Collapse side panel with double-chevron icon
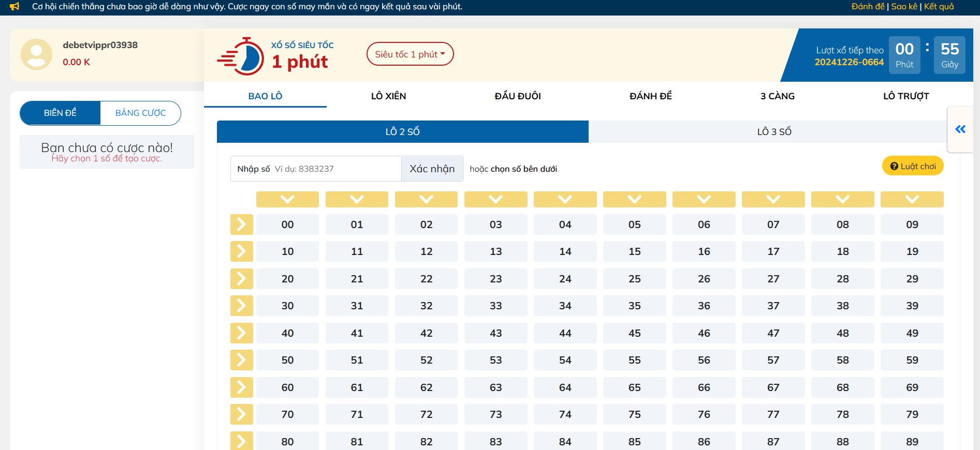Screen dimensions: 980x450 (960, 129)
